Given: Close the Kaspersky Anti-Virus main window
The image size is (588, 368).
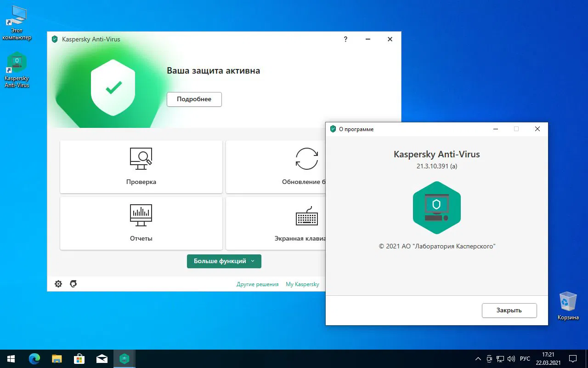Looking at the screenshot, I should [x=390, y=39].
